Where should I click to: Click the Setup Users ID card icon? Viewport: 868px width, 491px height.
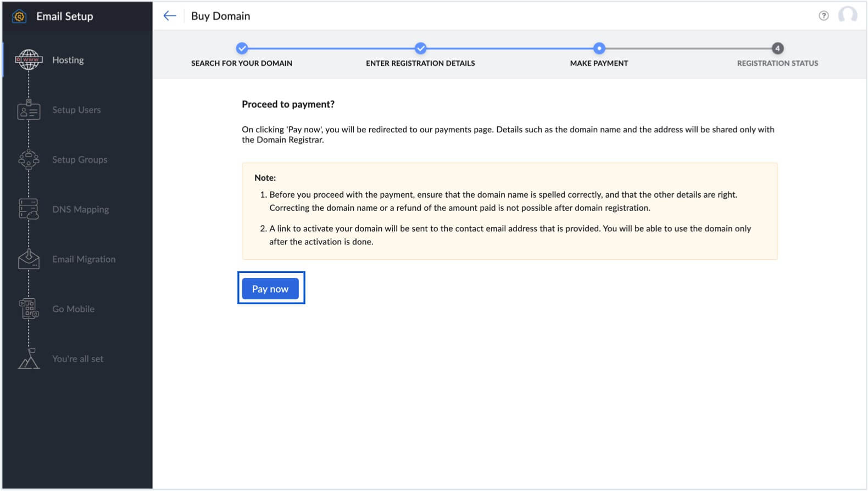pos(29,110)
